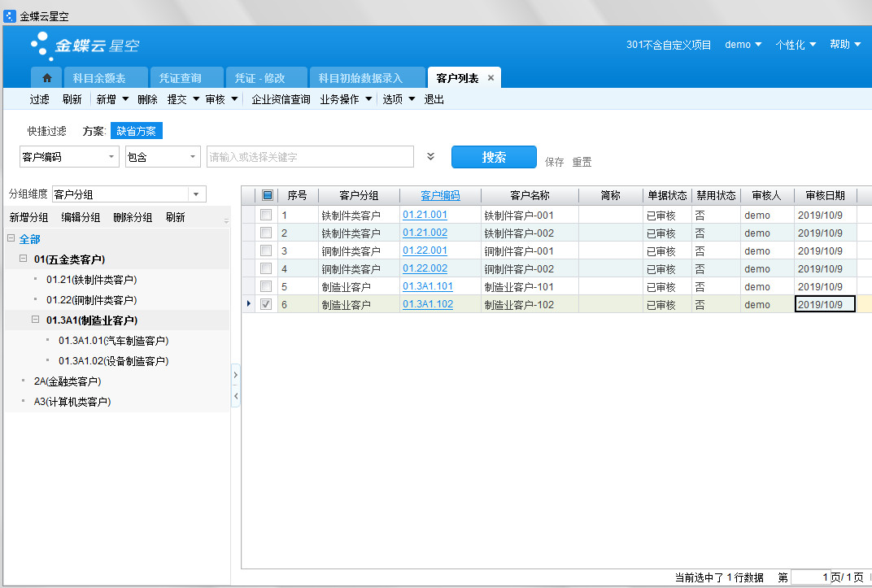Close the 客户列表 tab

[x=490, y=78]
